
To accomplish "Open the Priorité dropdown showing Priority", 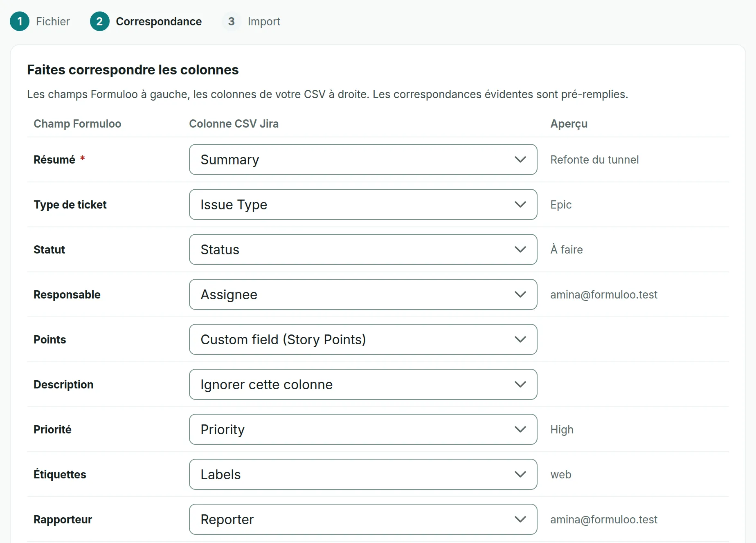I will [x=363, y=429].
